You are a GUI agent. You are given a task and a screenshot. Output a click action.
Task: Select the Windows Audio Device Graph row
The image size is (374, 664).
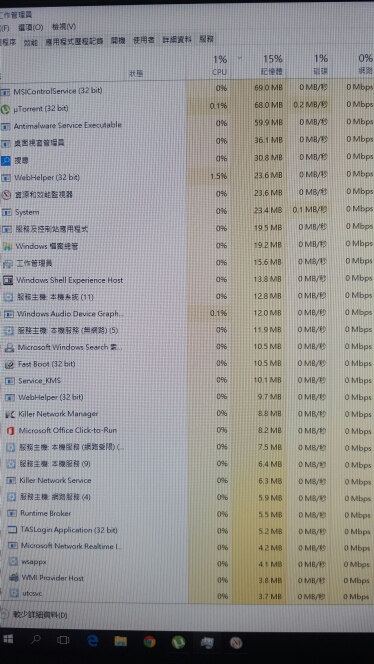point(187,314)
